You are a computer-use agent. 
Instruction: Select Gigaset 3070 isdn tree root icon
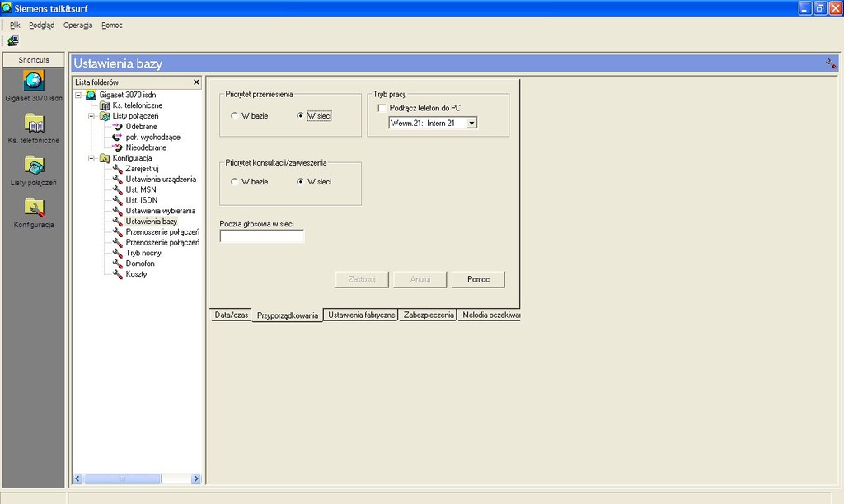[91, 95]
